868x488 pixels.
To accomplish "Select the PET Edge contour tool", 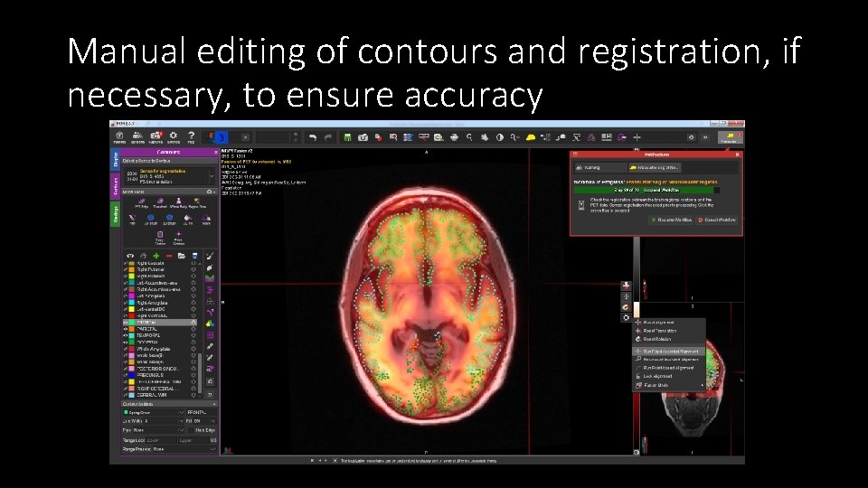I will [x=142, y=203].
